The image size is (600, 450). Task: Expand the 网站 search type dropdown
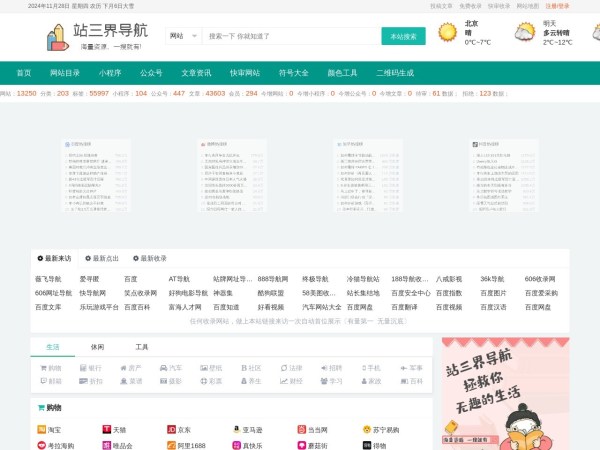tap(182, 36)
